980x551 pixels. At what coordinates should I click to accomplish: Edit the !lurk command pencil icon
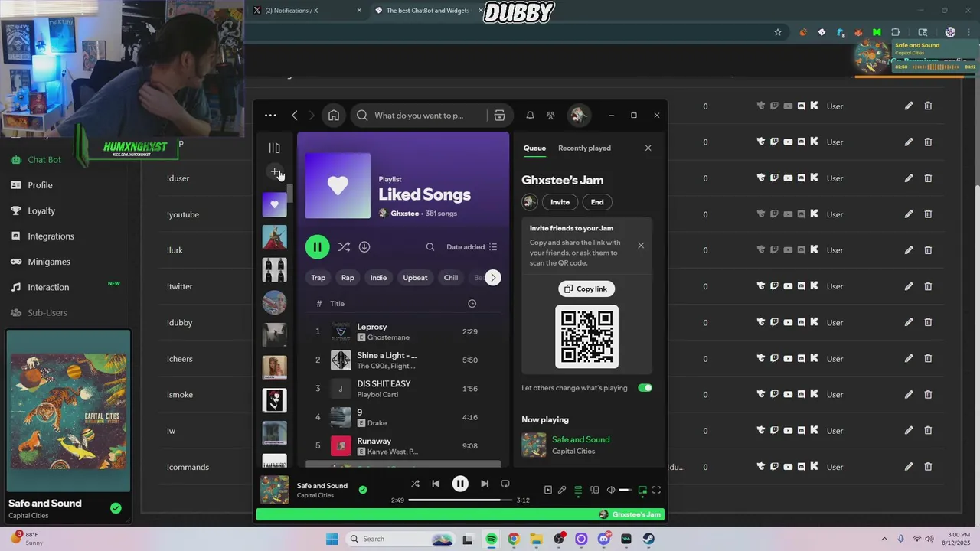coord(909,249)
